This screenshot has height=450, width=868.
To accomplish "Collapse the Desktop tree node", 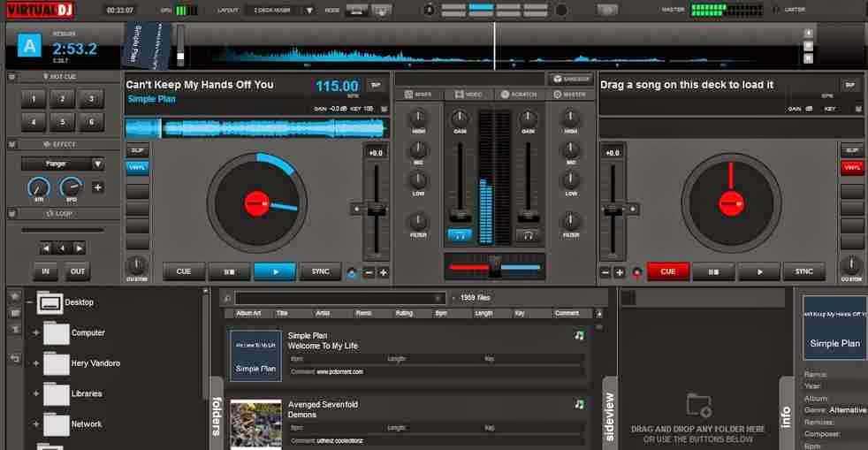I will (x=29, y=302).
